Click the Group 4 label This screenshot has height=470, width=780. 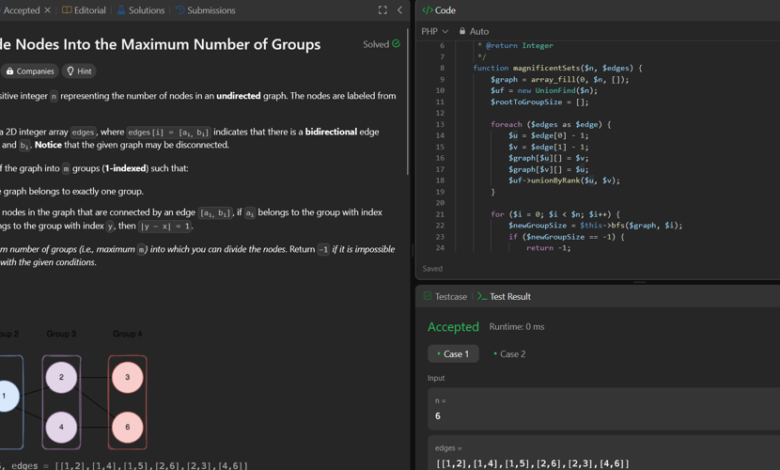click(127, 334)
